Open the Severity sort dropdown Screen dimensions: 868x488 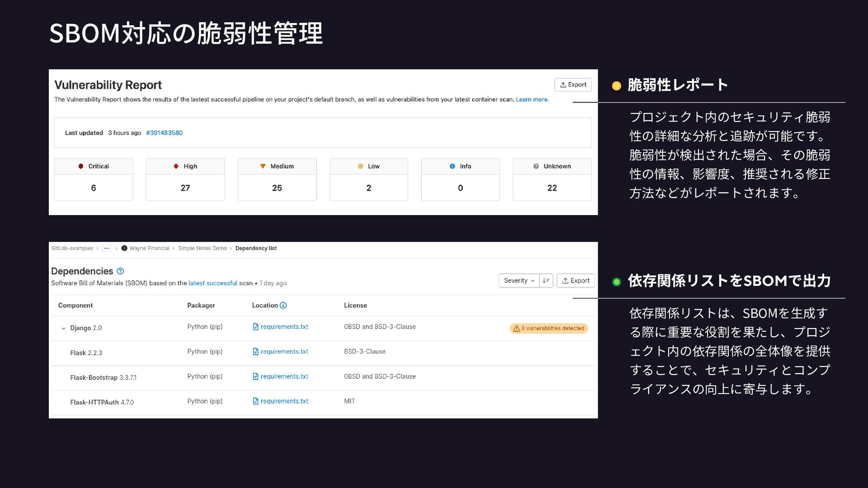pos(519,281)
